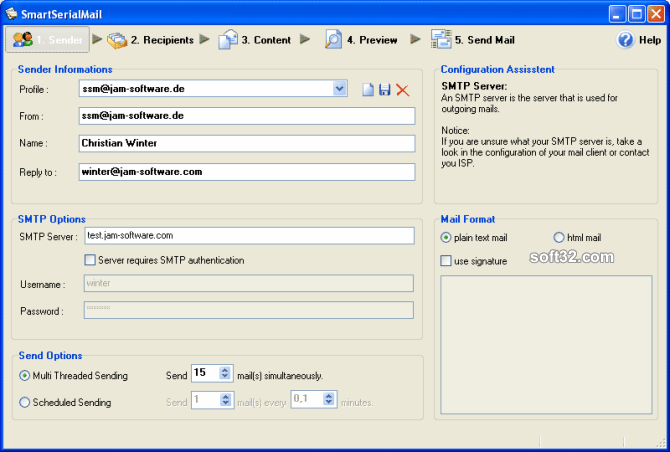
Task: Click the 'Configuration Assisstent' heading
Action: point(497,70)
